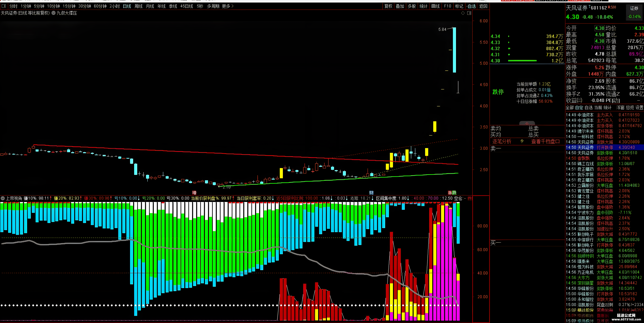Toggle 复权 price adjustment
The height and width of the screenshot is (323, 644).
[388, 6]
